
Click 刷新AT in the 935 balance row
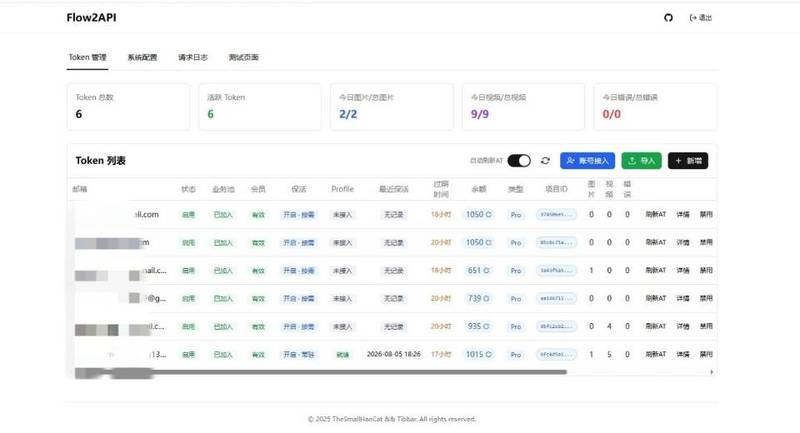click(656, 326)
